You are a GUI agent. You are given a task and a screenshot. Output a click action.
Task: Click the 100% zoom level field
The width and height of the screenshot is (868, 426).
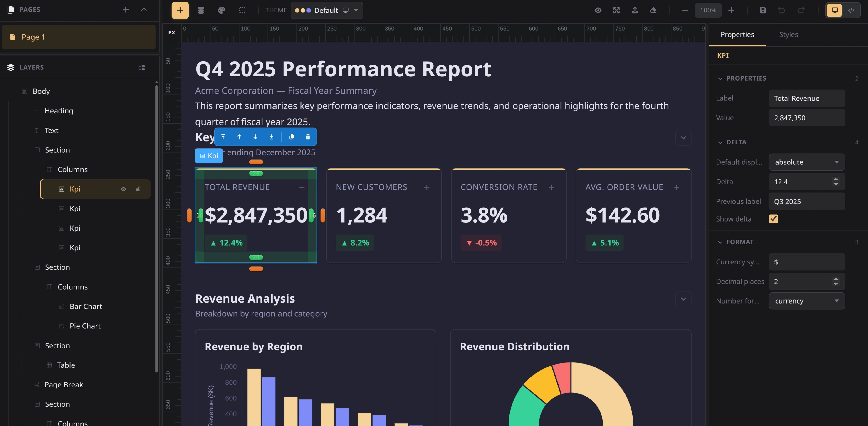(708, 10)
